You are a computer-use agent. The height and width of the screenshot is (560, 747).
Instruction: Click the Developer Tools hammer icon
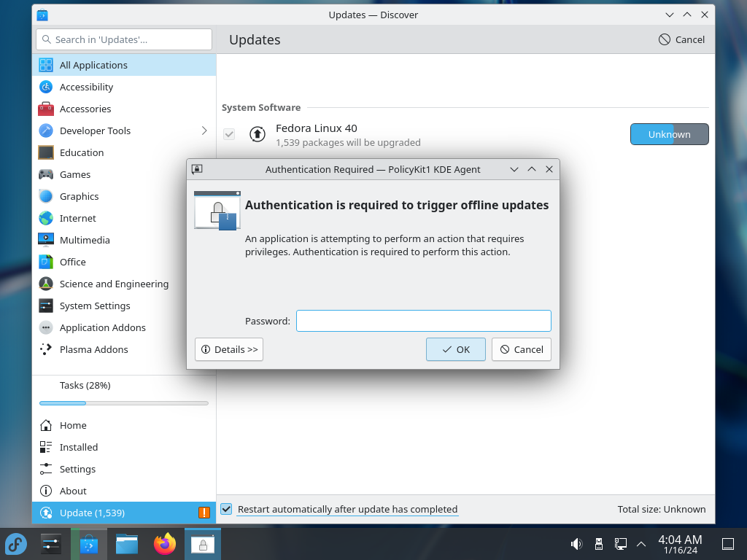coord(46,131)
